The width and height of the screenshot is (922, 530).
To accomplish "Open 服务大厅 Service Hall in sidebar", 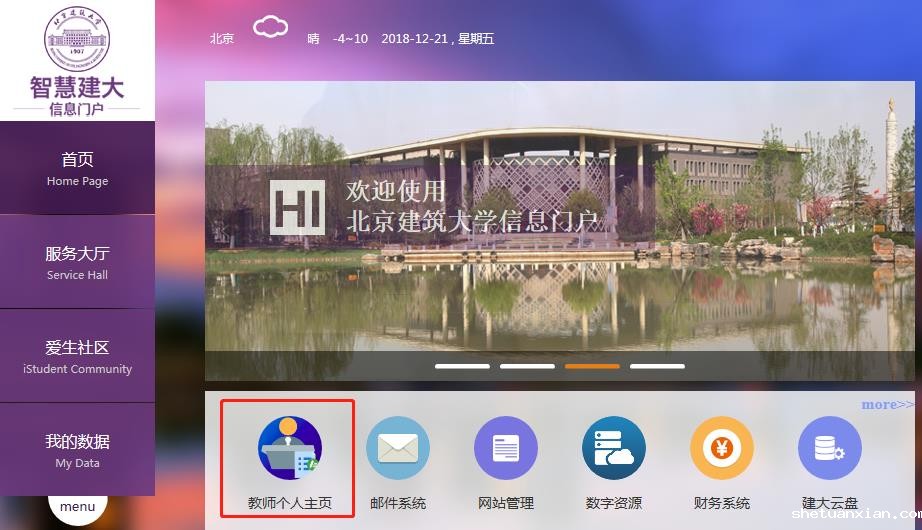I will pyautogui.click(x=77, y=262).
